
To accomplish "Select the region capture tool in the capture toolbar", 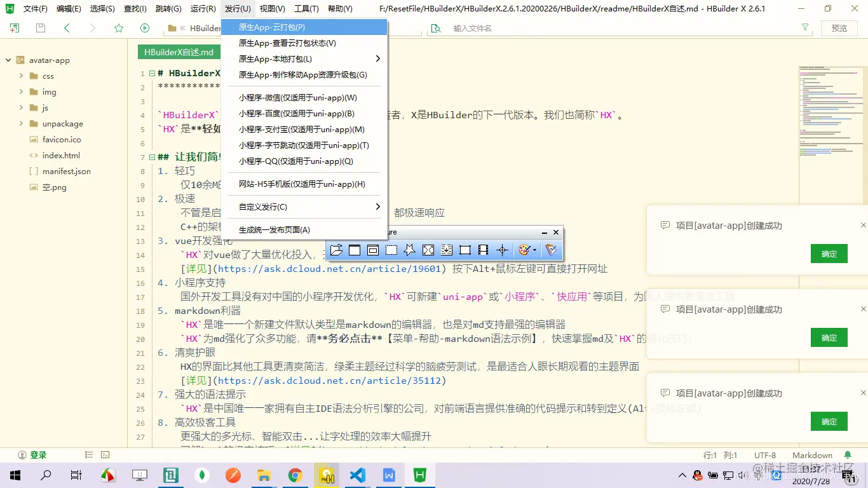I will (x=391, y=250).
